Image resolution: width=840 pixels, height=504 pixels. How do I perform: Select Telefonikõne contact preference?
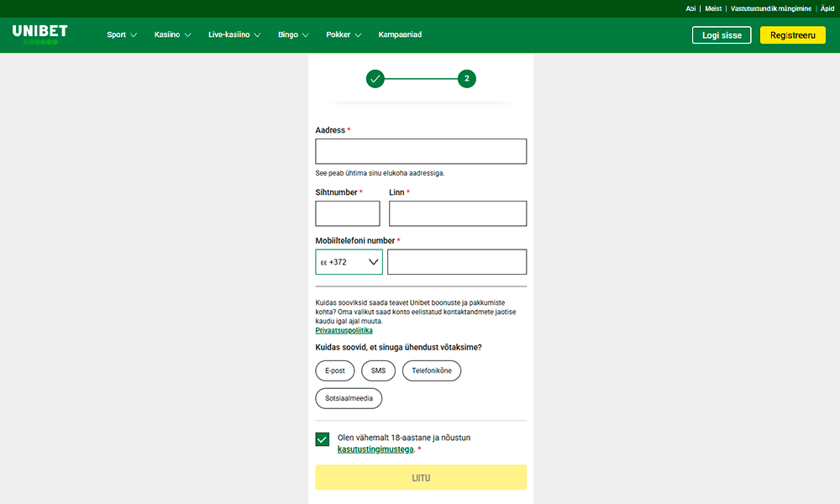[x=431, y=370]
